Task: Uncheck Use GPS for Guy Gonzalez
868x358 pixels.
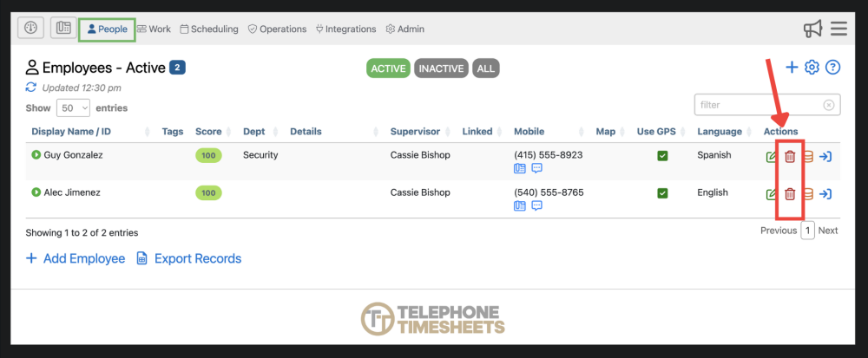Action: tap(662, 156)
